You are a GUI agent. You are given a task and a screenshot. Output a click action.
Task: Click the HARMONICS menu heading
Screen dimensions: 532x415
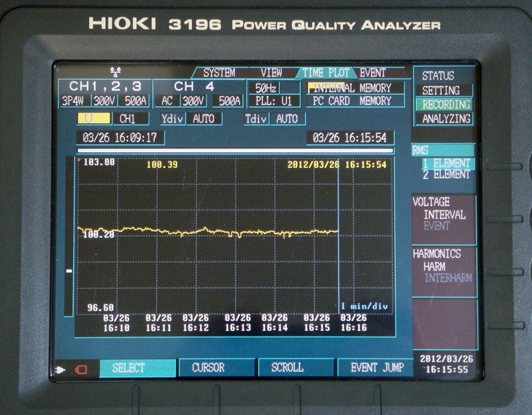pos(437,253)
